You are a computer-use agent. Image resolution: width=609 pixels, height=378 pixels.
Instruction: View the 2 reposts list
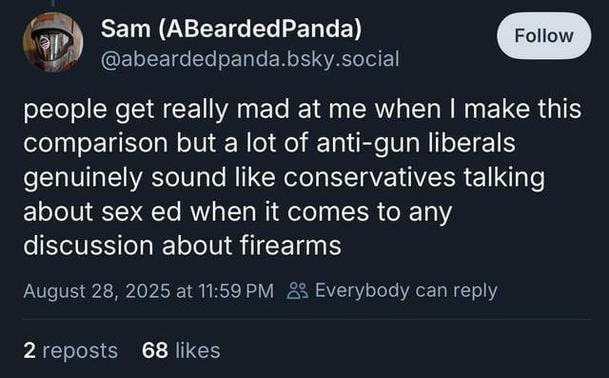(71, 350)
